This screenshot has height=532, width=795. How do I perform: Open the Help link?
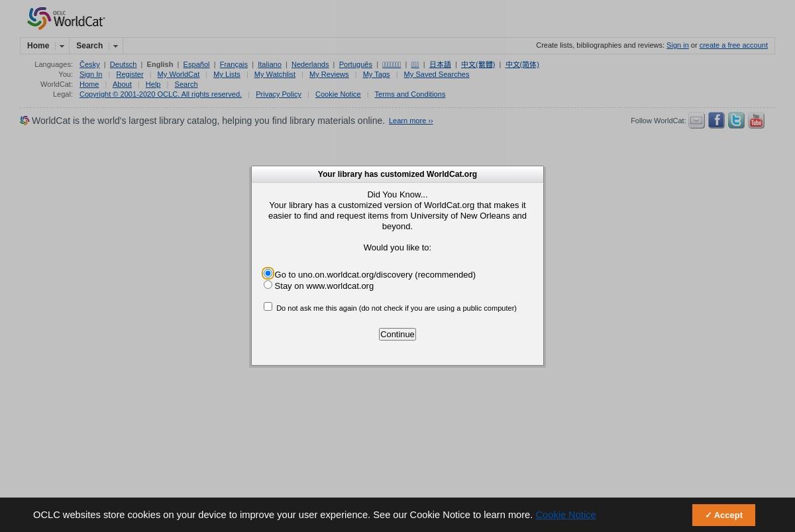pos(153,84)
